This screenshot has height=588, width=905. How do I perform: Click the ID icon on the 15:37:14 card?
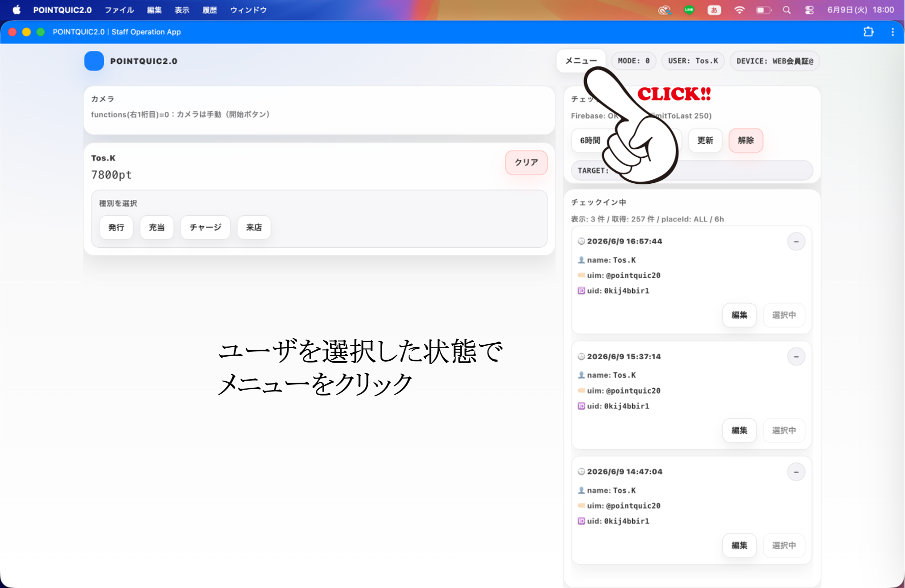point(581,406)
